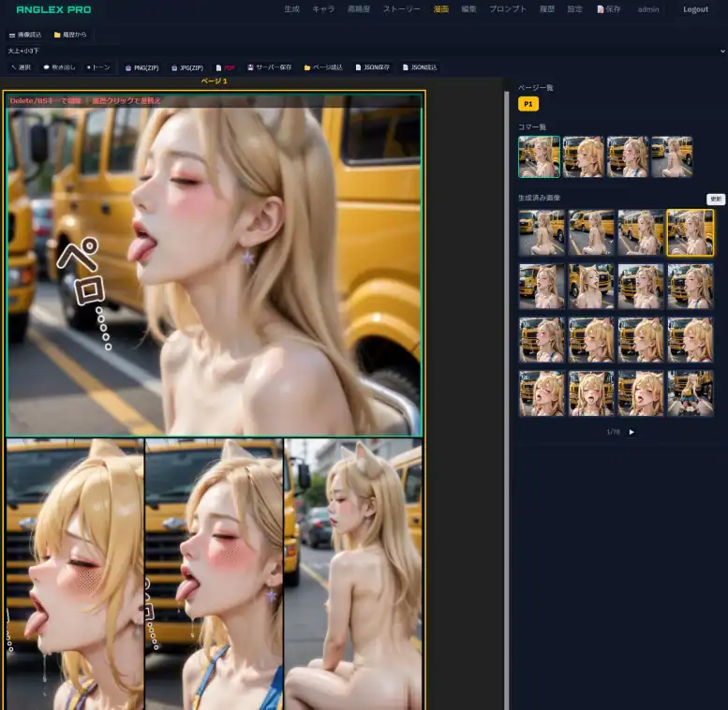728x710 pixels.
Task: Select the P1 page button
Action: click(x=528, y=104)
